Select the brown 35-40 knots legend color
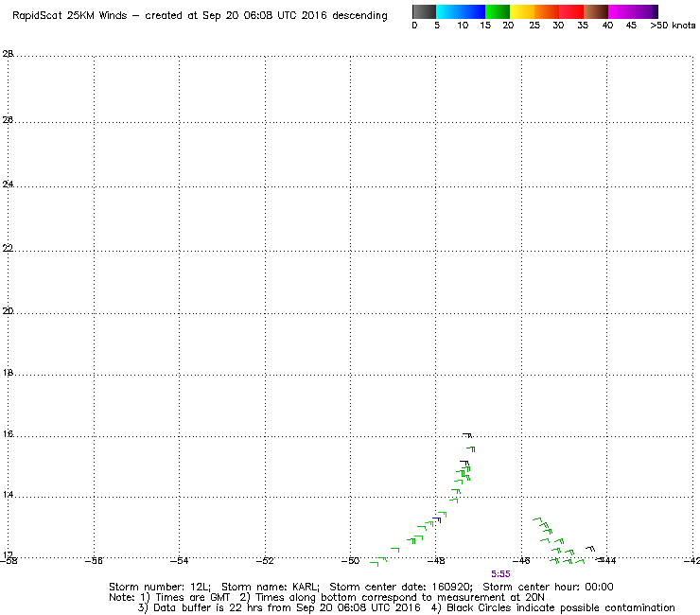 596,11
